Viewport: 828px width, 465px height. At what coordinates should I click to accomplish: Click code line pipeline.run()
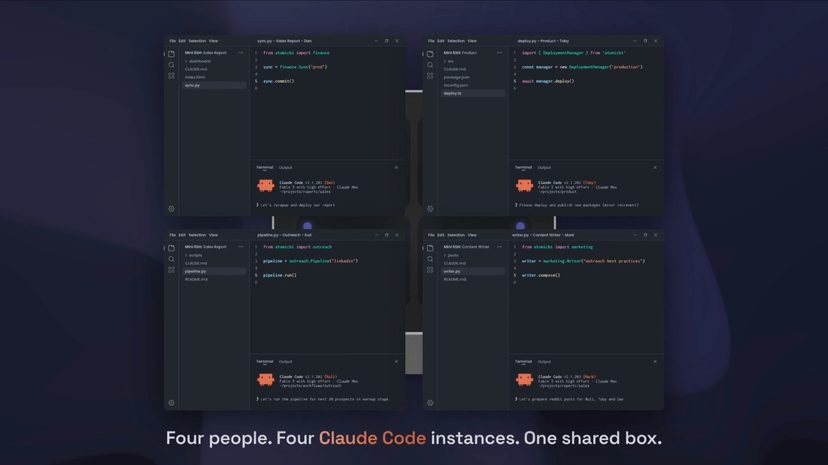point(280,276)
